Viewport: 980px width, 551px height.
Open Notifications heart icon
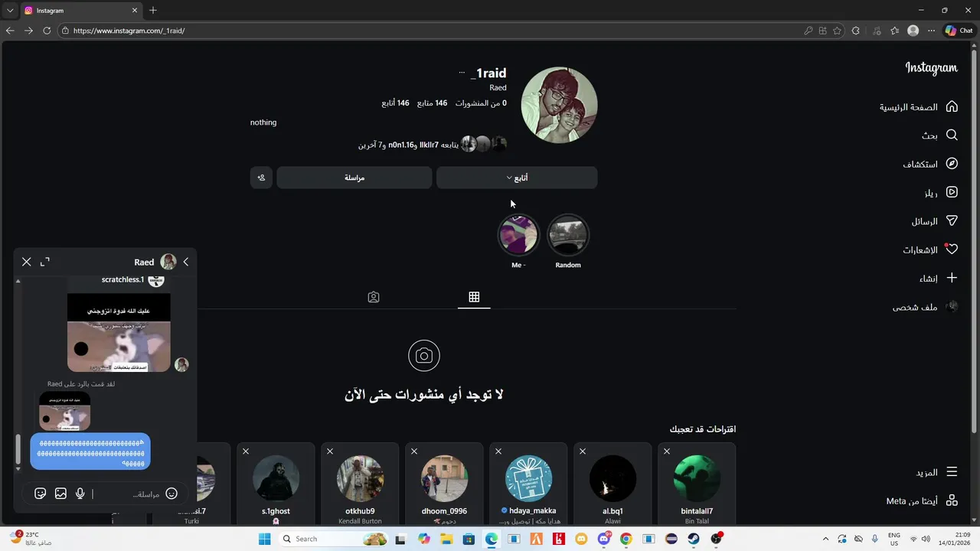952,249
